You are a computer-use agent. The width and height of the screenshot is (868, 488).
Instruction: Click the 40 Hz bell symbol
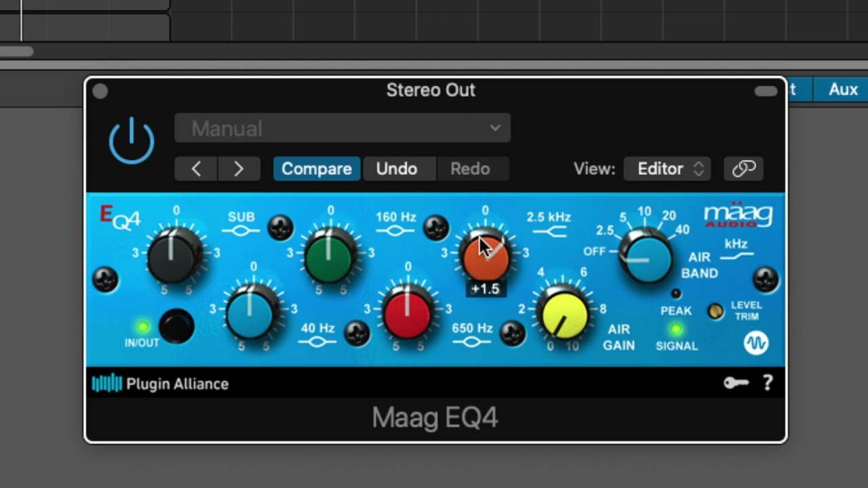tap(317, 342)
